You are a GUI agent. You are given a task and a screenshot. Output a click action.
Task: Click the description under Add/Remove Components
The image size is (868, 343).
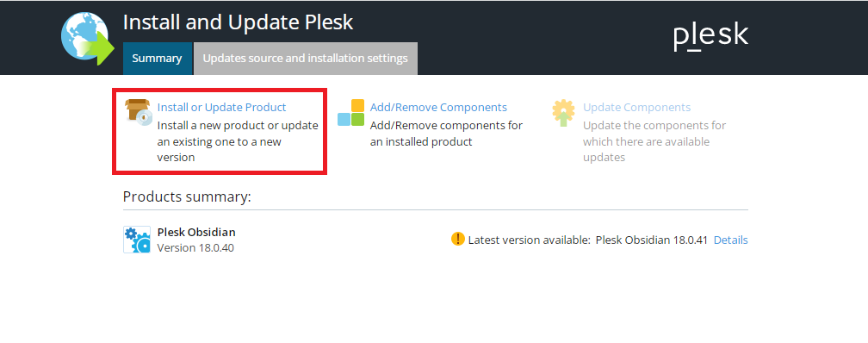tap(446, 134)
